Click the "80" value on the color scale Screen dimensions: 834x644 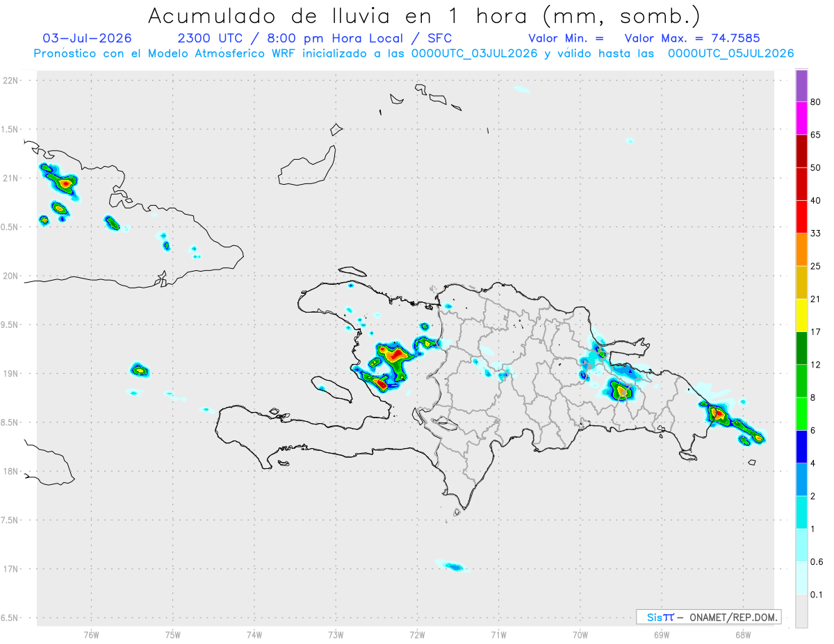pyautogui.click(x=817, y=102)
